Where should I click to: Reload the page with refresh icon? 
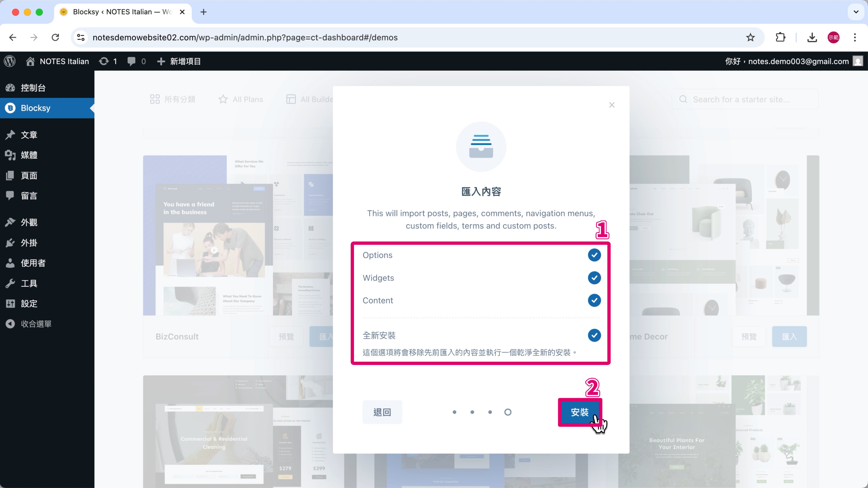pos(56,37)
